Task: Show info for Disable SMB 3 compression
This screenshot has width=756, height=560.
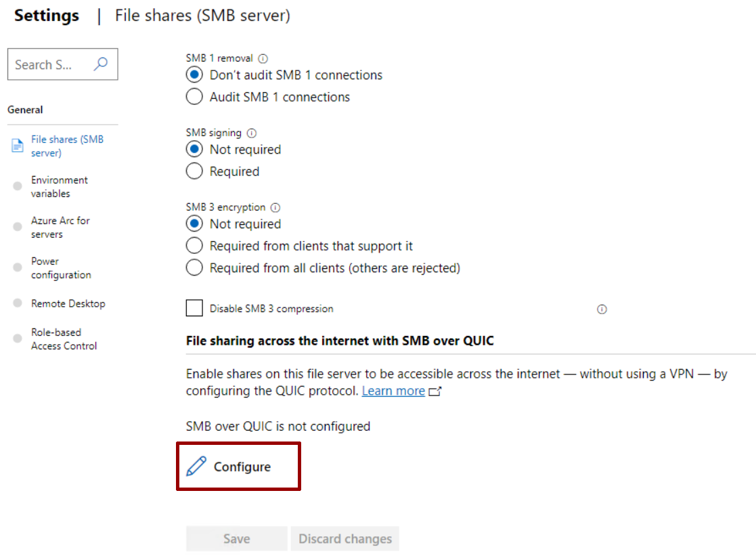Action: tap(602, 309)
